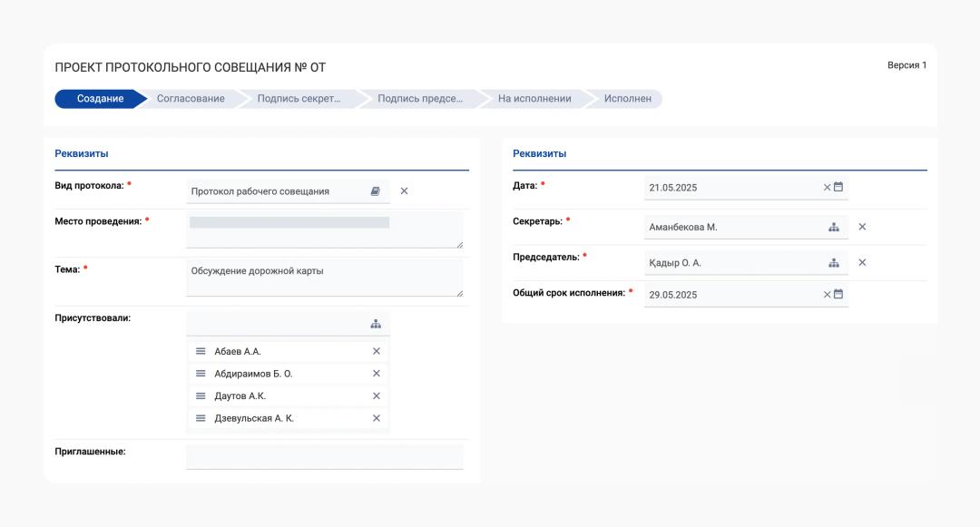Remove Даутов А.К. from attendees list
The width and height of the screenshot is (980, 527).
point(377,395)
